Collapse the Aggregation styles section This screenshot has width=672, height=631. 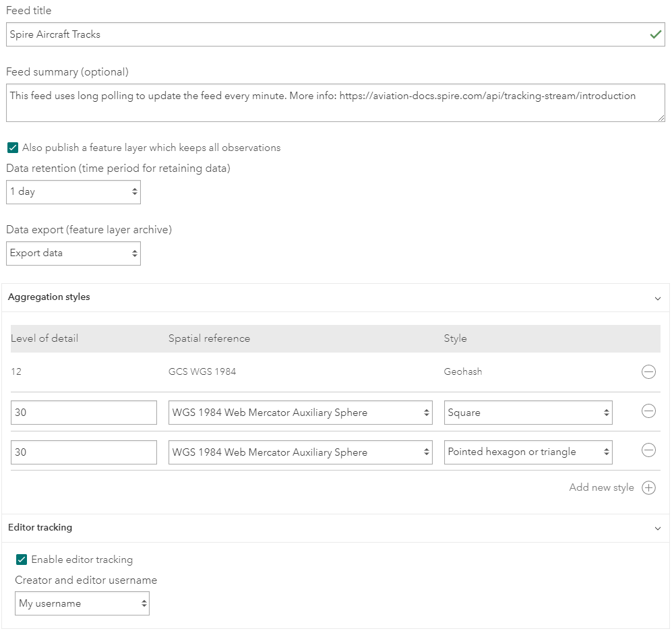pyautogui.click(x=659, y=297)
